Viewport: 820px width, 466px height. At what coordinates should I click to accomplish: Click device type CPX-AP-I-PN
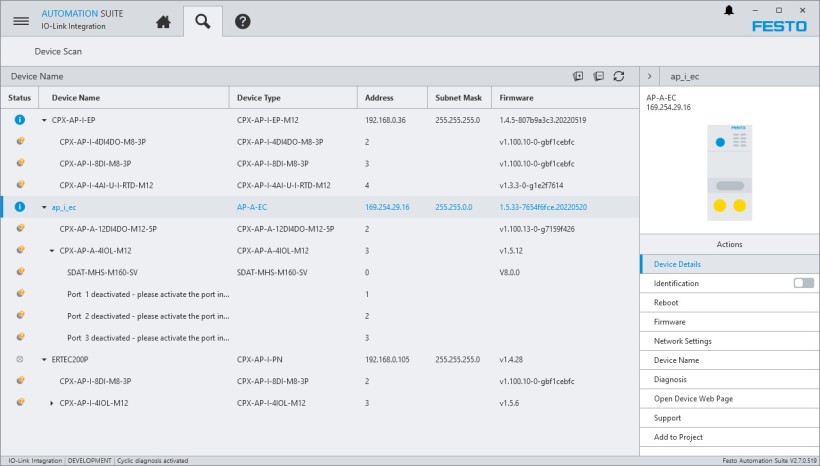259,360
